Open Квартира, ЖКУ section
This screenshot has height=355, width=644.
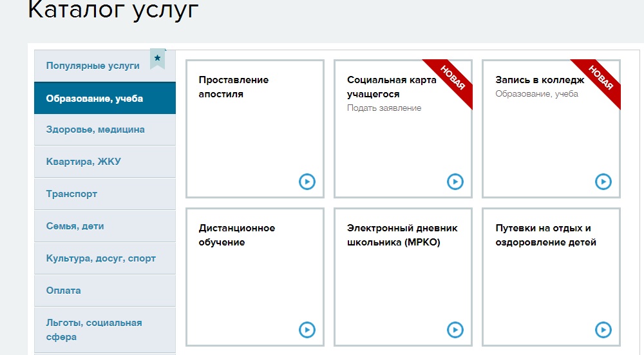tap(83, 162)
